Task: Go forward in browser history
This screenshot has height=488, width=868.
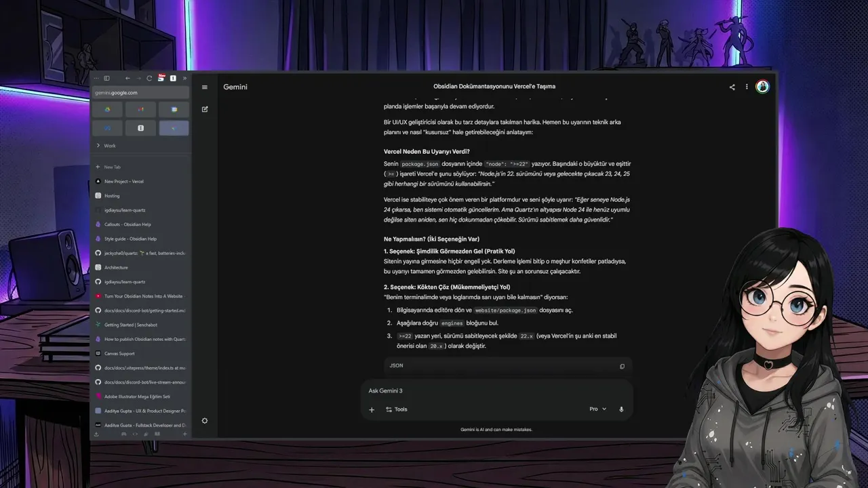Action: coord(138,78)
